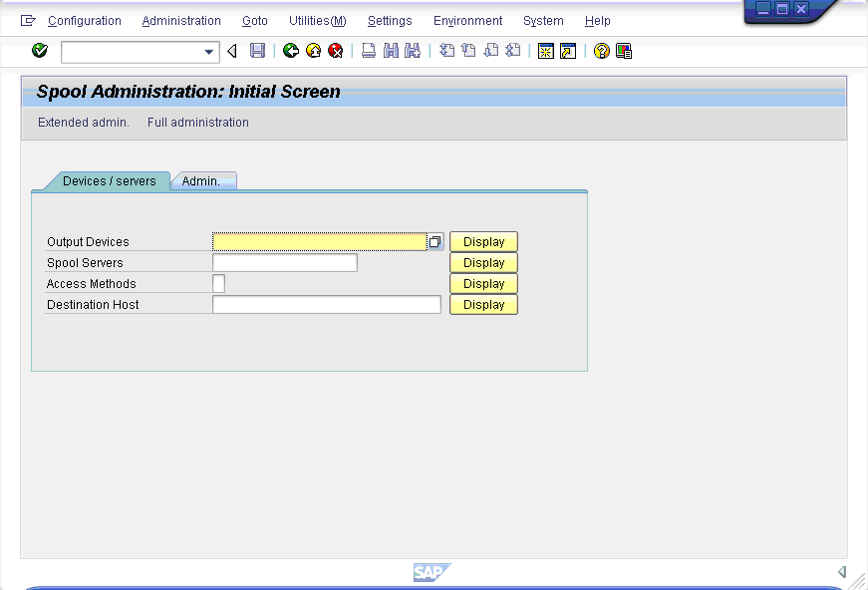
Task: Switch to the Admin. tab
Action: [x=201, y=181]
